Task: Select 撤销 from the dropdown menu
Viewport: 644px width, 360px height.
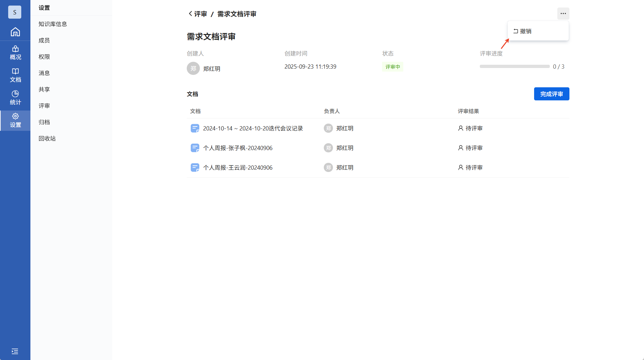Action: [526, 31]
